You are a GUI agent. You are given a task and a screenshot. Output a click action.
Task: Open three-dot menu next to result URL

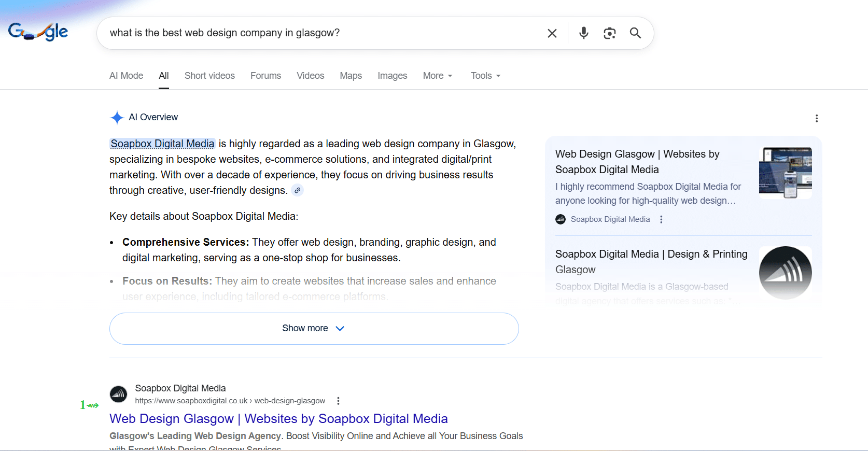tap(338, 401)
